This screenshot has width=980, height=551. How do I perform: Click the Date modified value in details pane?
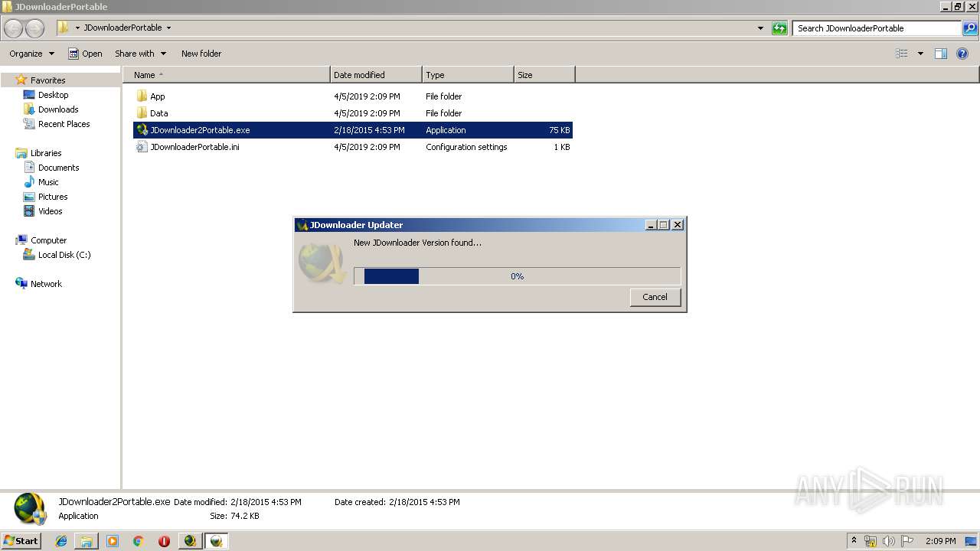266,502
